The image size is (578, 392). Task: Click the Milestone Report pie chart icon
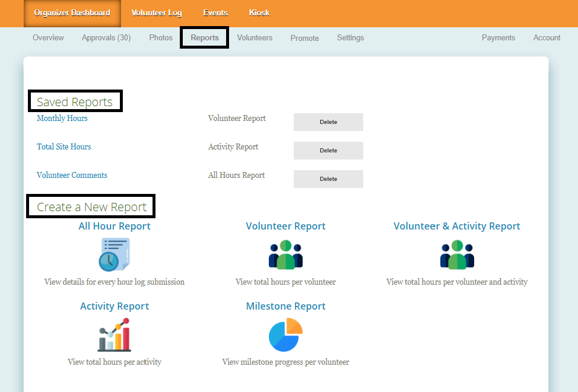pos(285,335)
